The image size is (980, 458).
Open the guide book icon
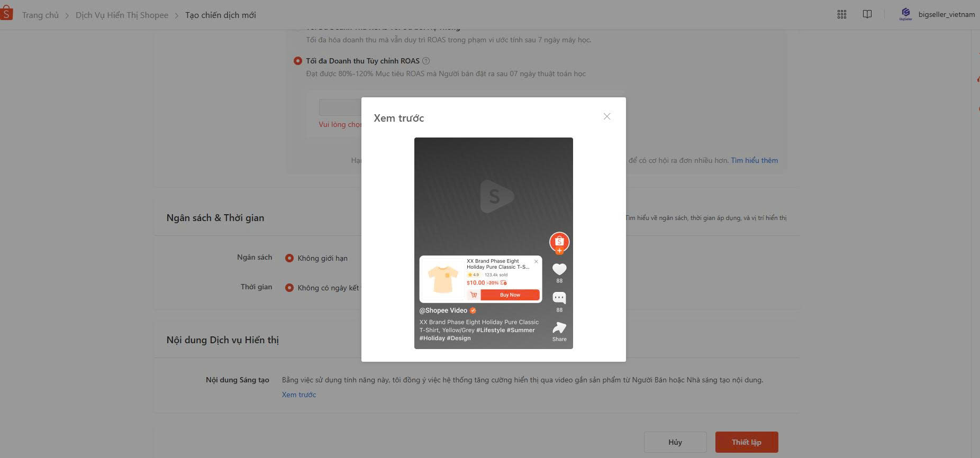pyautogui.click(x=867, y=14)
